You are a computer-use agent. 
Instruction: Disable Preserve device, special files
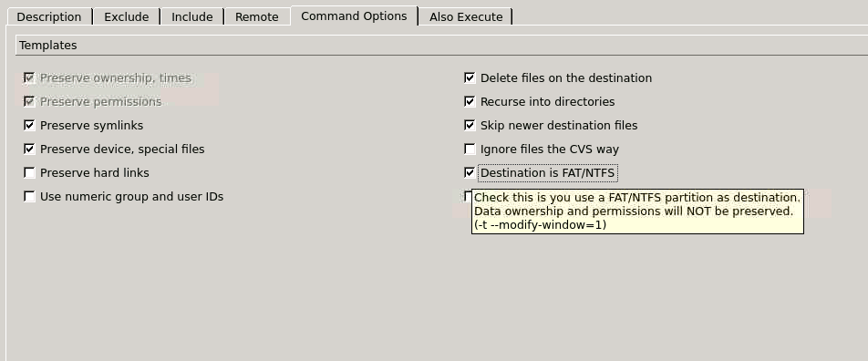coord(29,150)
